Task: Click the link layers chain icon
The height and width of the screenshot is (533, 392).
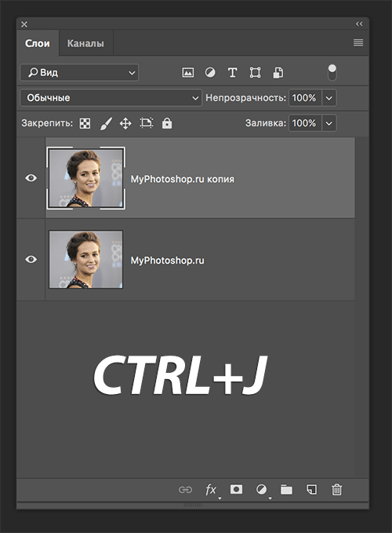Action: (x=185, y=490)
